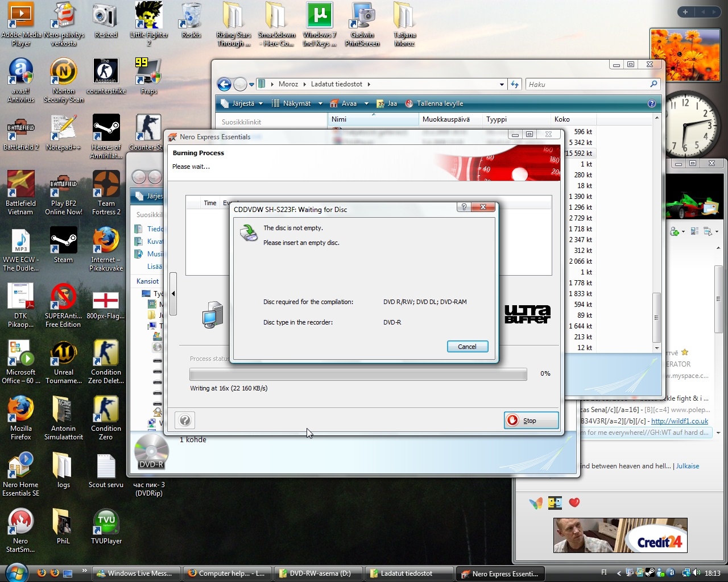Click the Julkaise link in Messenger
This screenshot has height=582, width=728.
(688, 466)
